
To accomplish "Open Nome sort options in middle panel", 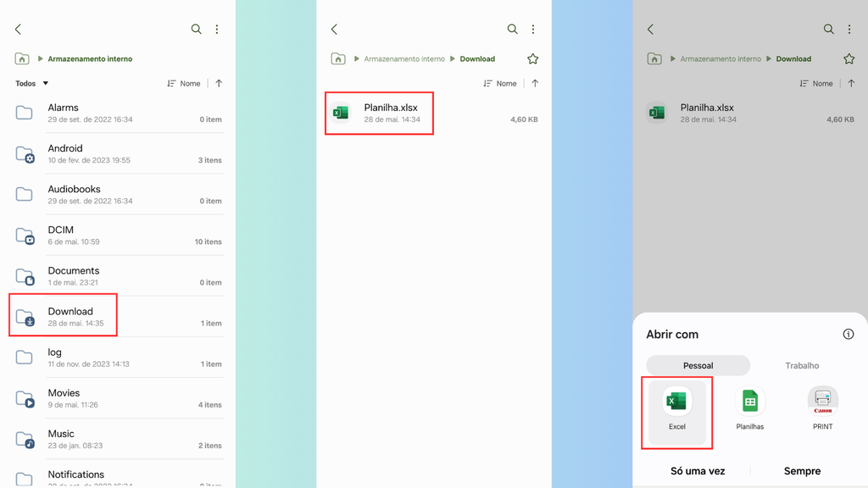I will tap(500, 84).
